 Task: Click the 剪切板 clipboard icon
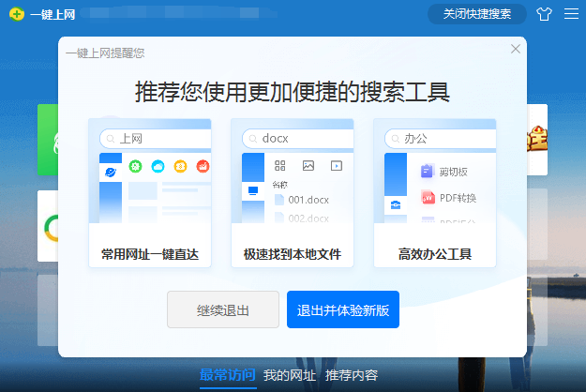point(428,172)
